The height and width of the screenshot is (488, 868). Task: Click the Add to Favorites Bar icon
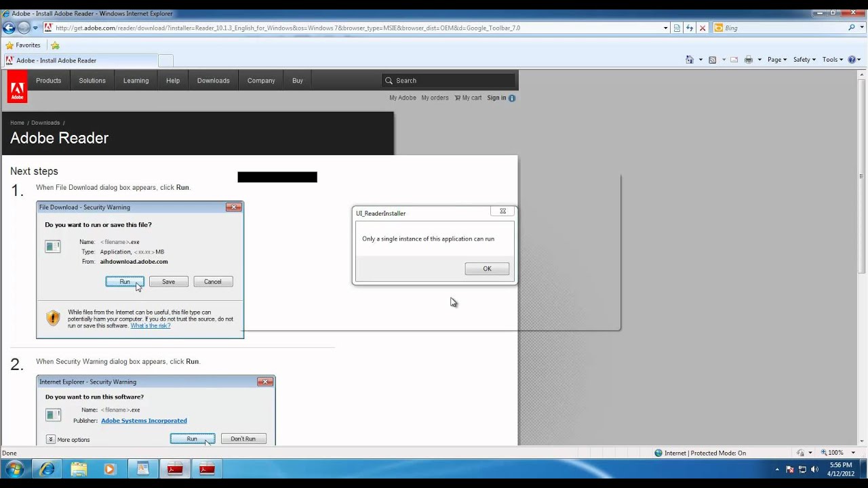pos(55,45)
